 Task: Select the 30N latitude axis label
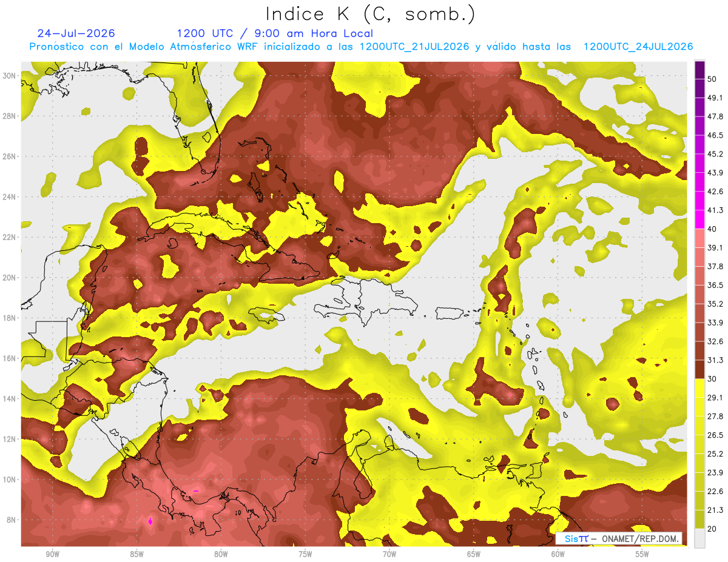(10, 75)
